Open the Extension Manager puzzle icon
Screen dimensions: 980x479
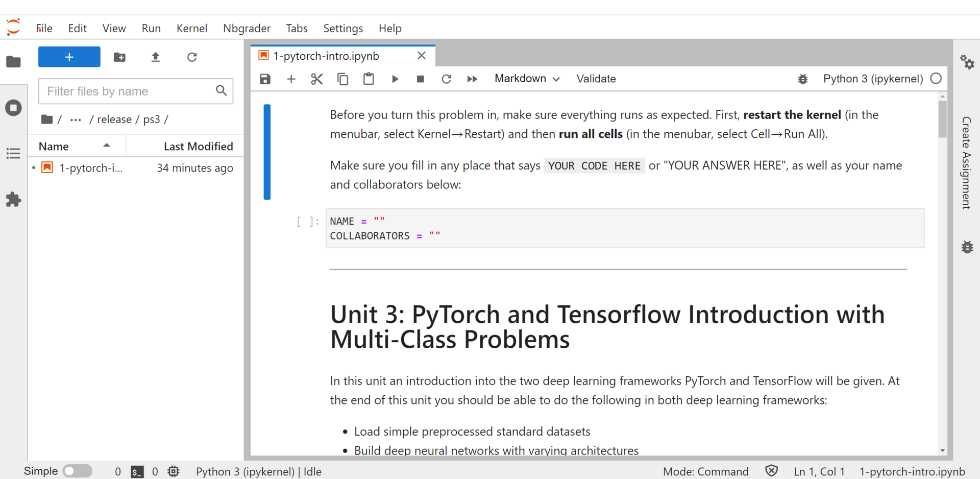tap(14, 199)
